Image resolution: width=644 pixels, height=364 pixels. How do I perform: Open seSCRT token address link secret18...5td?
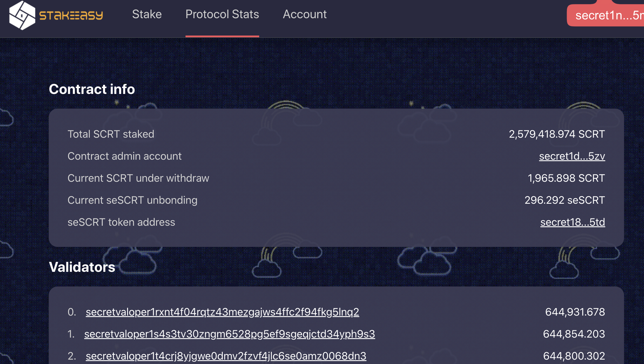tap(572, 222)
